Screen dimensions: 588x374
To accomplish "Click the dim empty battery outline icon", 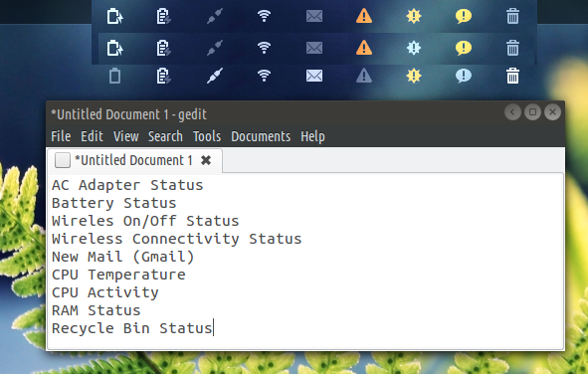I will tap(114, 76).
